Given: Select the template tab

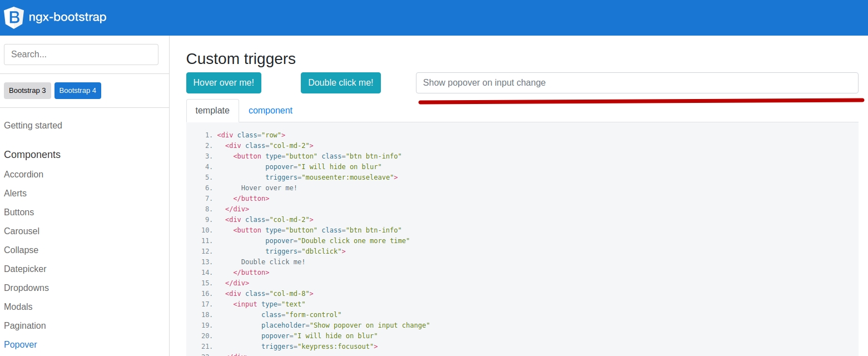Looking at the screenshot, I should [x=212, y=110].
